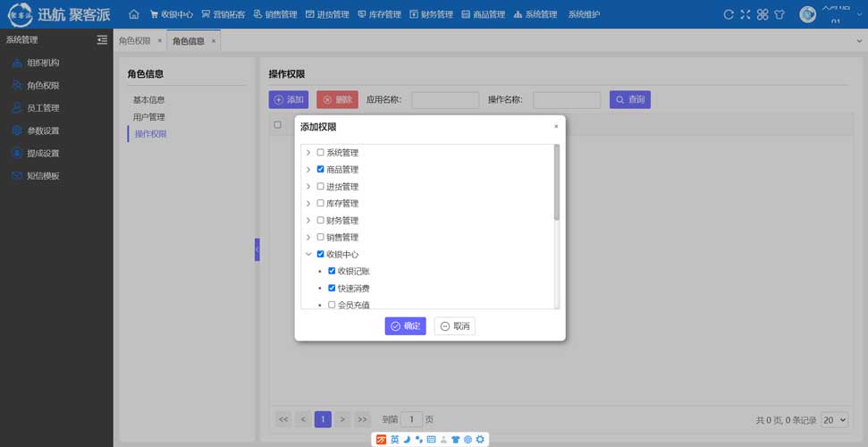
Task: Click the user avatar in the header
Action: coord(808,14)
